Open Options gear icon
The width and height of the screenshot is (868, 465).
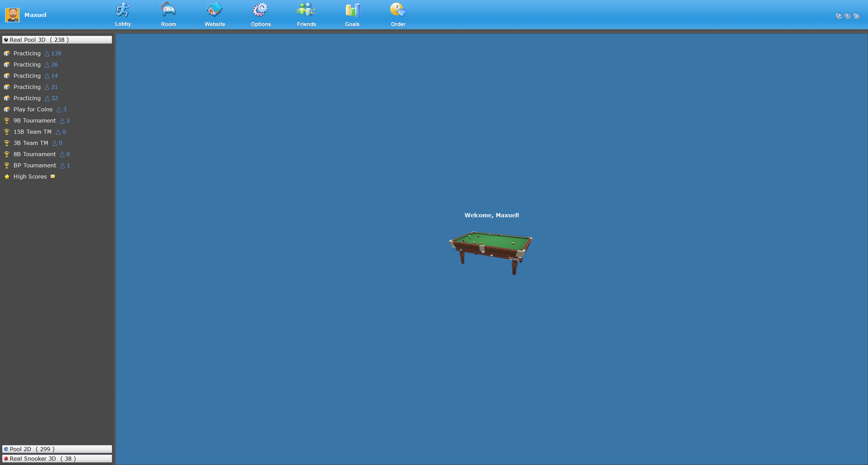coord(260,10)
